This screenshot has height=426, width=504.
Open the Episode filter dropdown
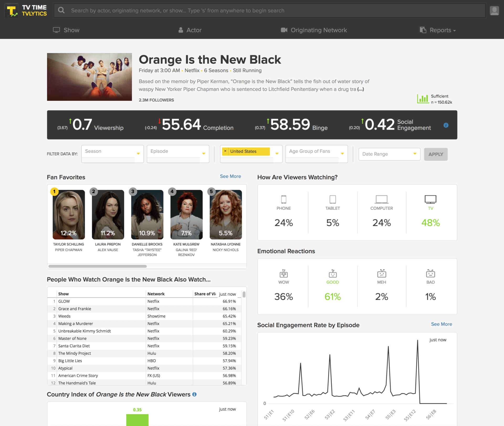click(178, 154)
